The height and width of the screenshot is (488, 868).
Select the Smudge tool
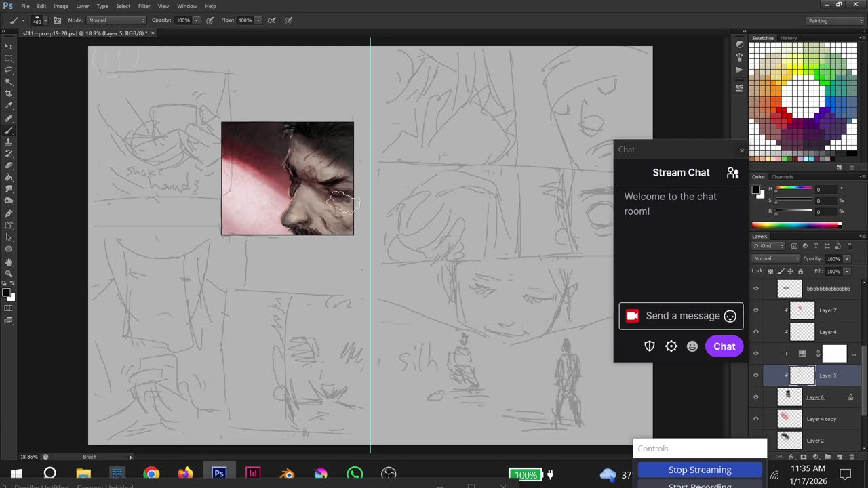click(x=9, y=190)
